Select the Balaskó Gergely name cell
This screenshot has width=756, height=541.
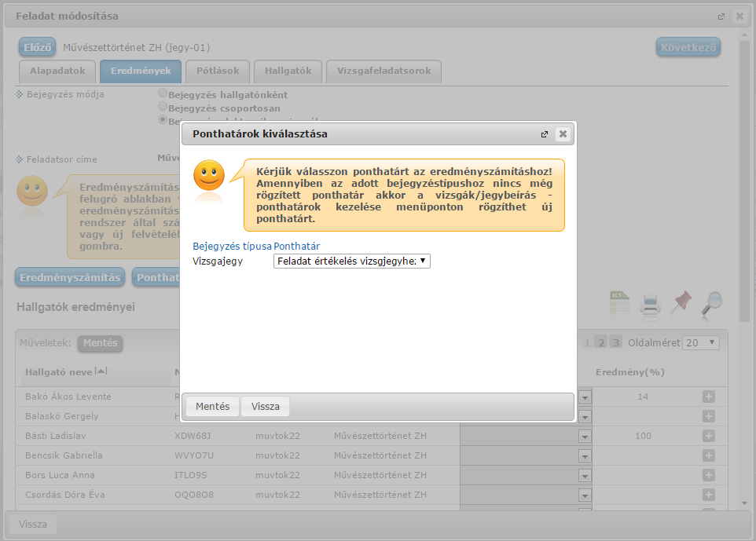pyautogui.click(x=62, y=416)
